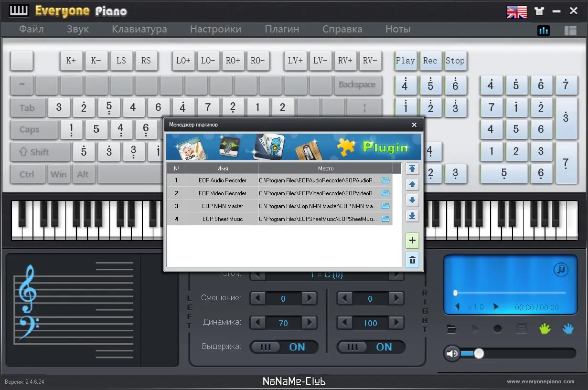This screenshot has height=390, width=588.
Task: Click the UK flag language icon
Action: click(517, 12)
